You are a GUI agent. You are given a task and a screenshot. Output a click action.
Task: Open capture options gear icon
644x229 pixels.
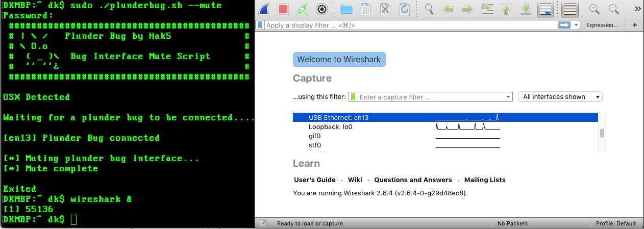coord(321,9)
